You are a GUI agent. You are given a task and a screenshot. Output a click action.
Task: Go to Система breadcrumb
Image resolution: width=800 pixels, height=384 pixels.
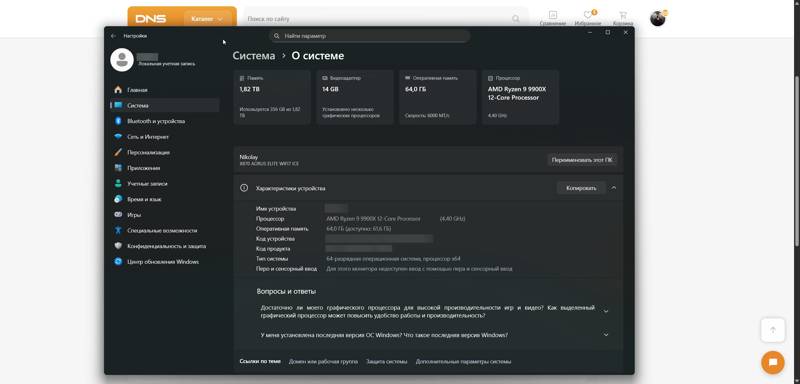254,56
